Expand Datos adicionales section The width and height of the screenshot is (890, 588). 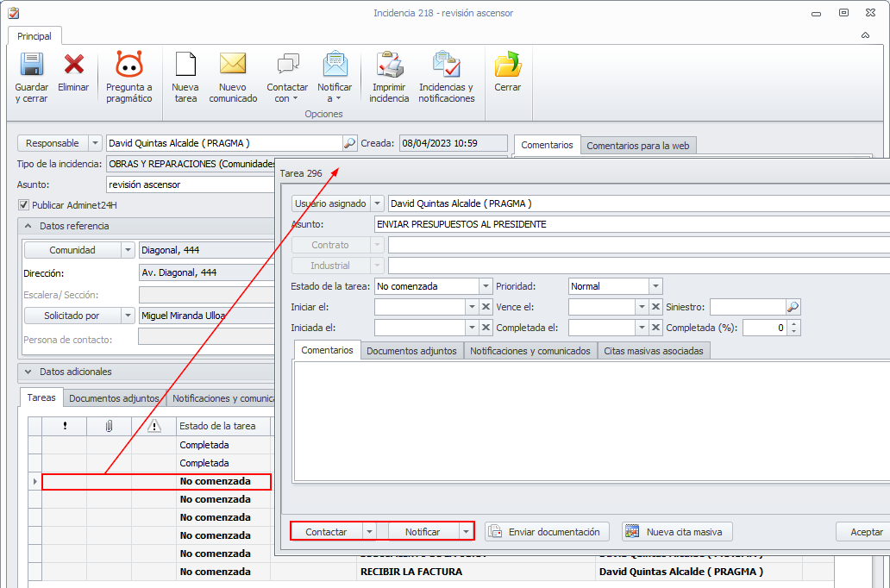[28, 372]
